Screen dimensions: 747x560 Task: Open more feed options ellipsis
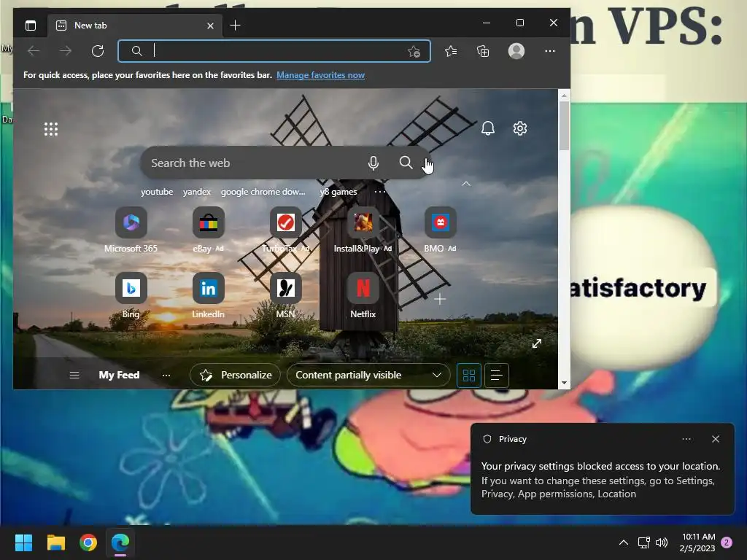(166, 376)
